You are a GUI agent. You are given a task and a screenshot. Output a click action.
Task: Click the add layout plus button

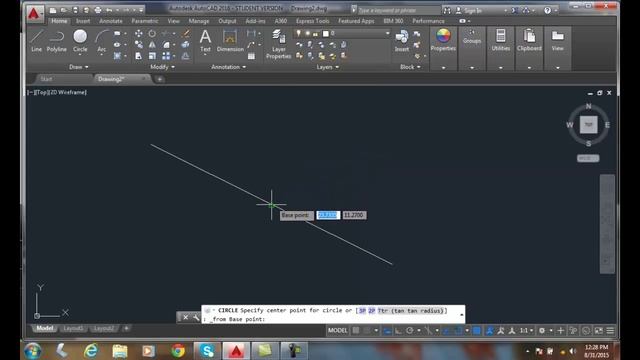point(127,329)
